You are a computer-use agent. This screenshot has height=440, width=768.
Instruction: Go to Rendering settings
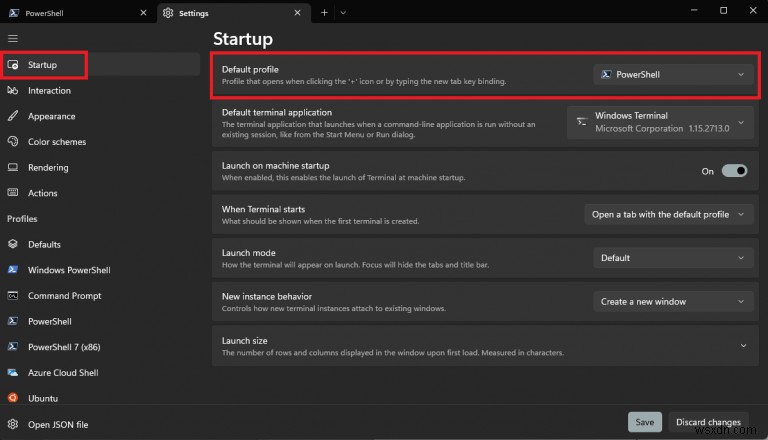point(100,167)
